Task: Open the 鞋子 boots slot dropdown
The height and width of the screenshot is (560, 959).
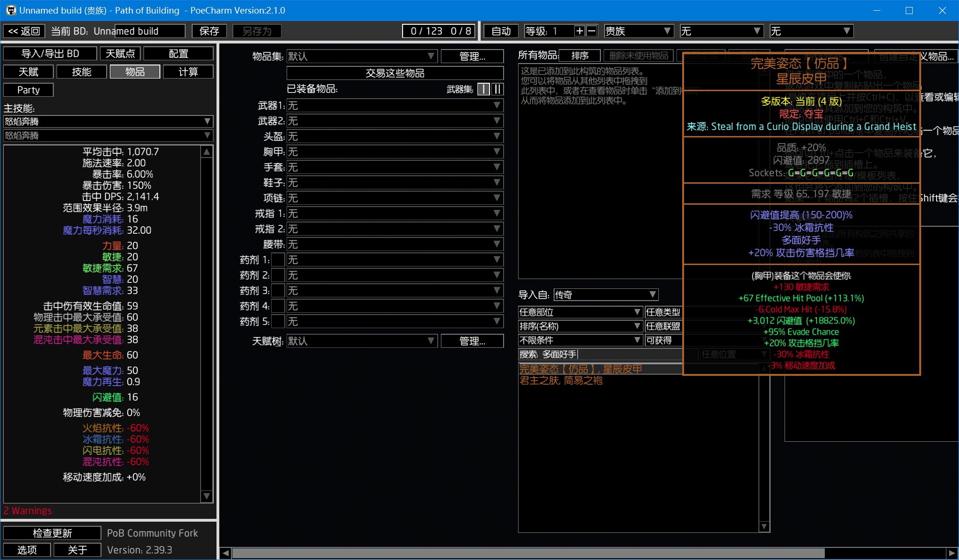Action: click(395, 183)
